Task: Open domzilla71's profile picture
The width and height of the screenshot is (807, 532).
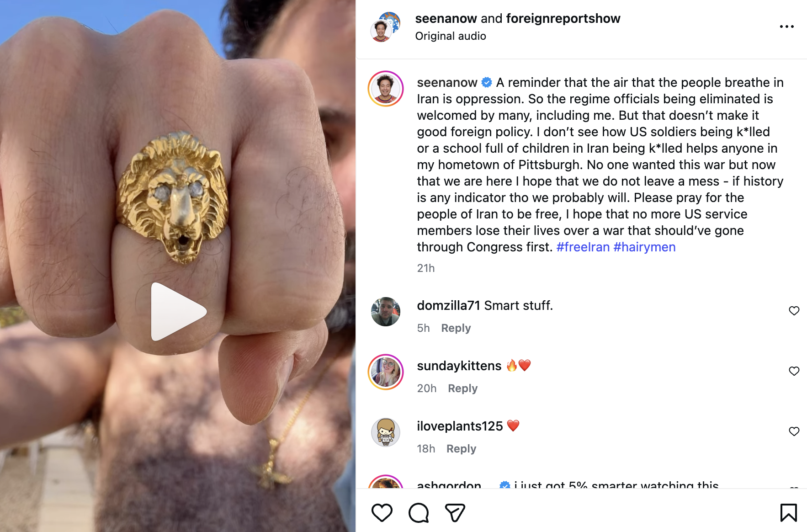Action: [386, 312]
